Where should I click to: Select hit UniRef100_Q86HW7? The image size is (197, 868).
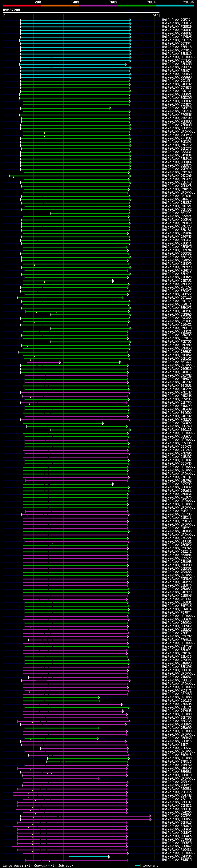point(177,352)
